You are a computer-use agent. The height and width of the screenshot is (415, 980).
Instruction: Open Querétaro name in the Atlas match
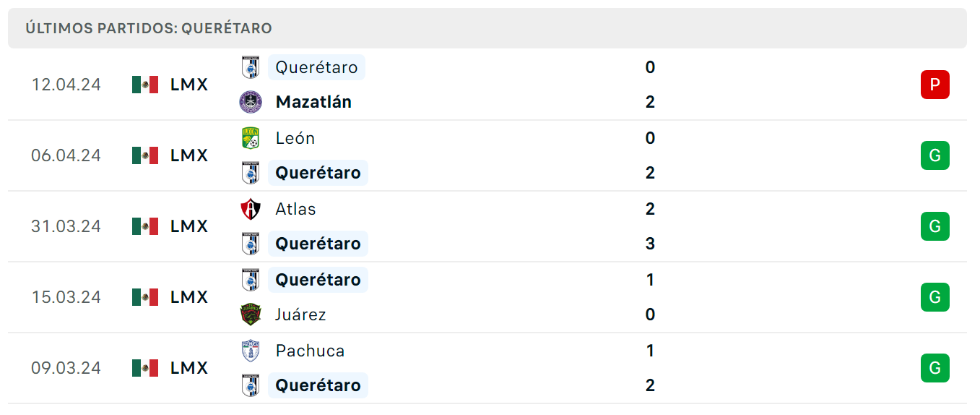(x=318, y=244)
